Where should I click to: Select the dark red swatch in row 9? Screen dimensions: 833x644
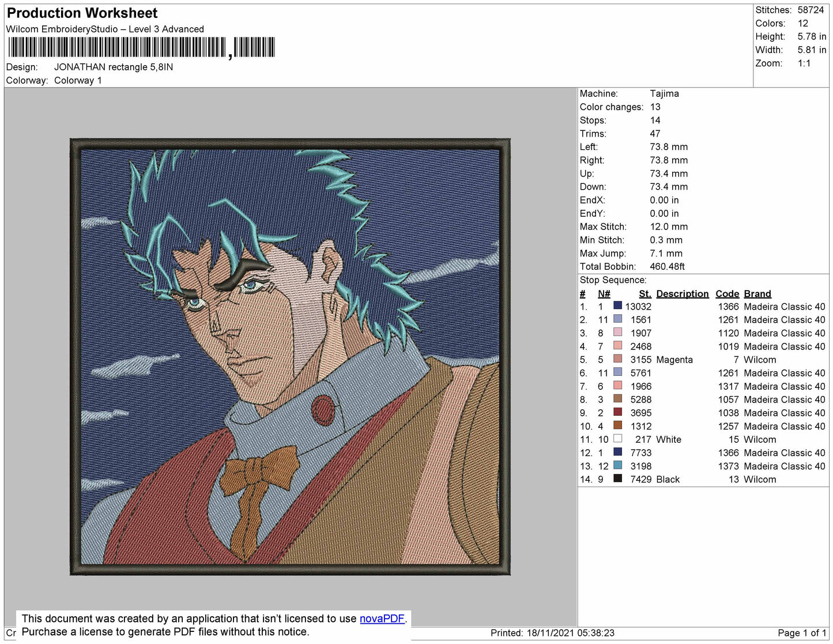pyautogui.click(x=618, y=412)
